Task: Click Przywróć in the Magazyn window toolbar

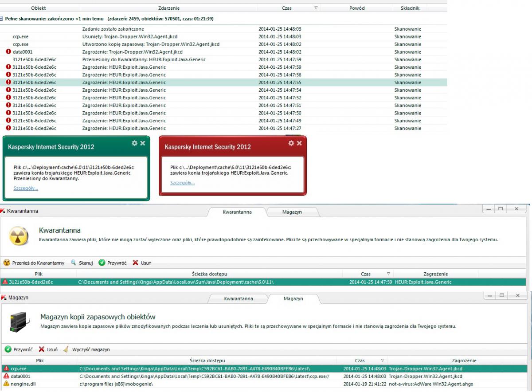Action: (x=19, y=349)
